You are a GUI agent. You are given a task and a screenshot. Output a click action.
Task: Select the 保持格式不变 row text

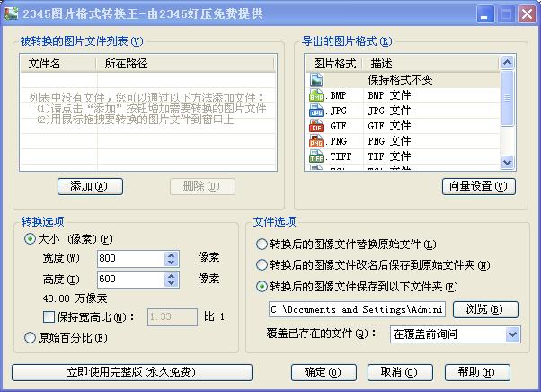point(400,80)
